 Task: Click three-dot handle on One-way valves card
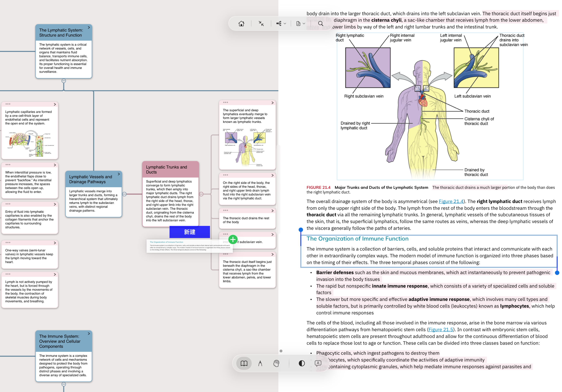(8, 242)
